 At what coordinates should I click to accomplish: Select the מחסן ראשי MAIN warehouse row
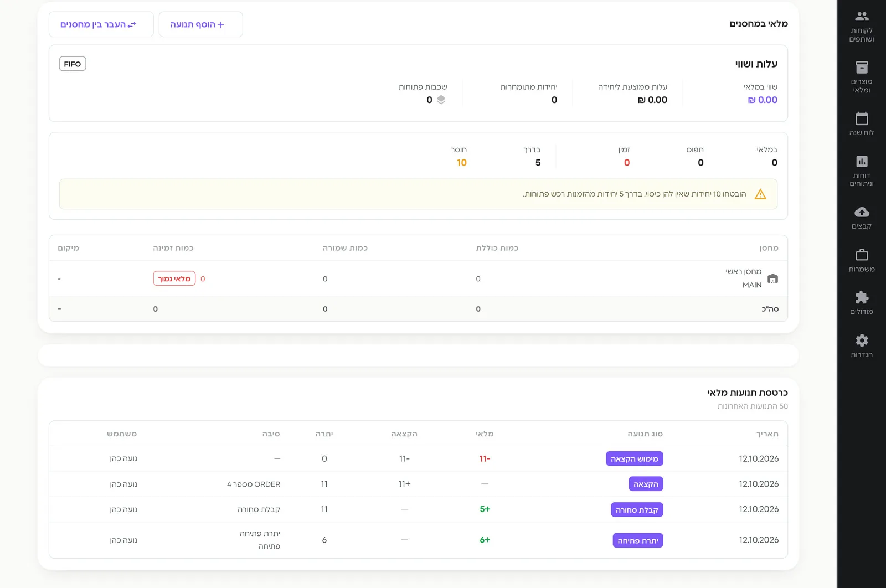(x=418, y=278)
